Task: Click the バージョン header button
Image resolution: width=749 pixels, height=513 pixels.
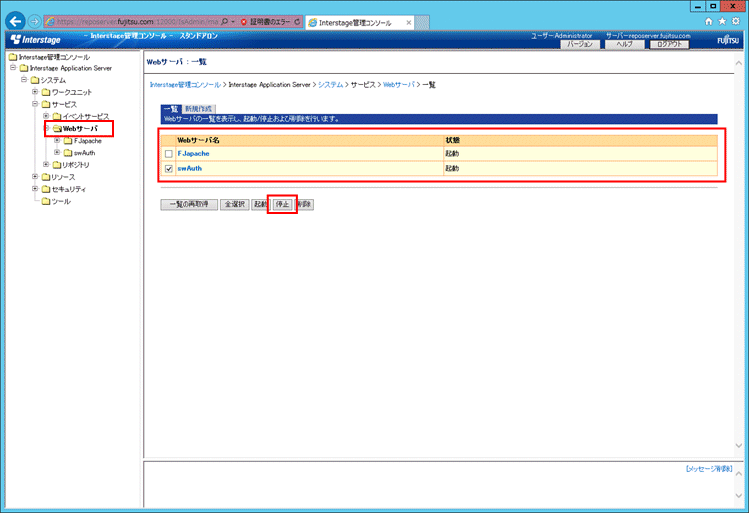Action: coord(580,44)
